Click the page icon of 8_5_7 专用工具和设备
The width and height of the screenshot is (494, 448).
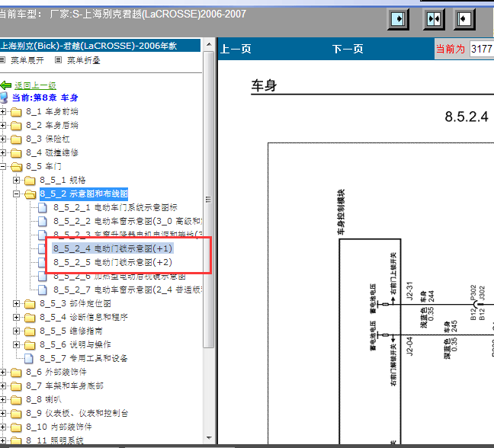(29, 359)
